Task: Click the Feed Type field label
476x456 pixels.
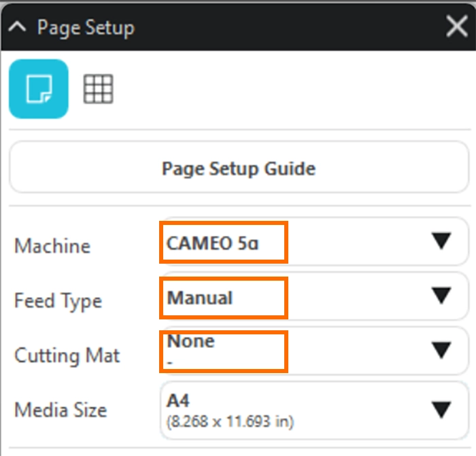Action: point(58,300)
